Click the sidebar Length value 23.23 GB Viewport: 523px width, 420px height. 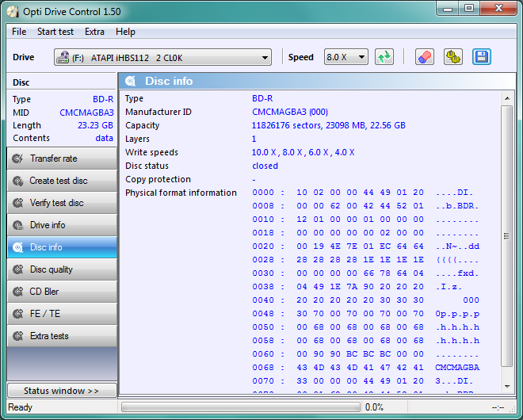(x=95, y=125)
